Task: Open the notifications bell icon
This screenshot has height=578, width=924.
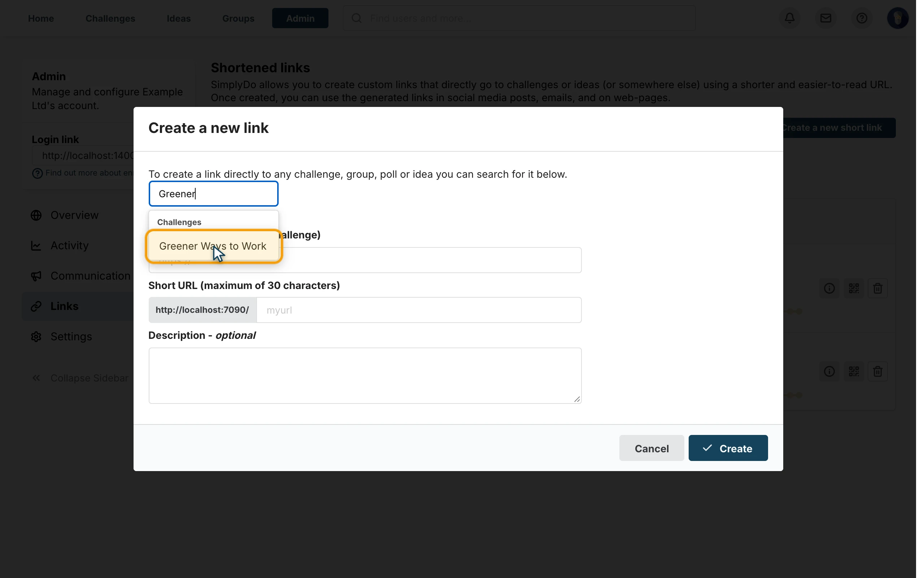Action: (x=790, y=18)
